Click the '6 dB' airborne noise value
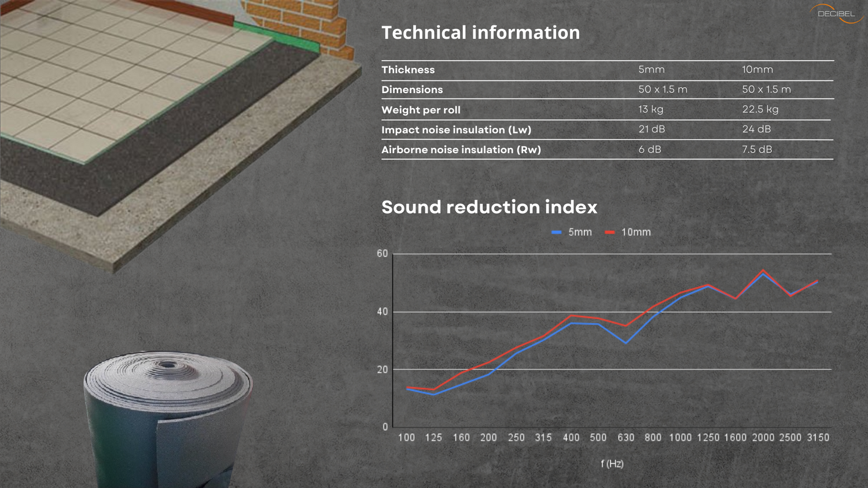The image size is (868, 488). pyautogui.click(x=650, y=149)
